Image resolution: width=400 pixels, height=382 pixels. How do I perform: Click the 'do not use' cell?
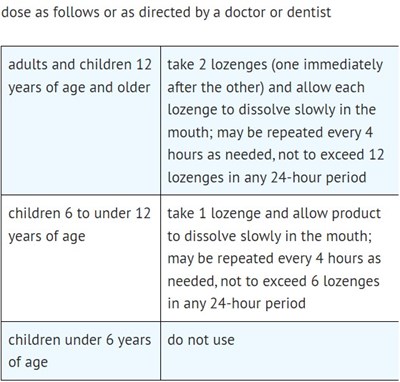(280, 351)
